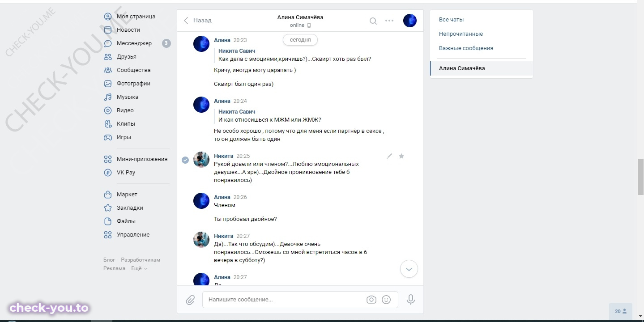Viewport: 644px width, 322px height.
Task: Open the Маркет shopping bag icon
Action: point(107,195)
